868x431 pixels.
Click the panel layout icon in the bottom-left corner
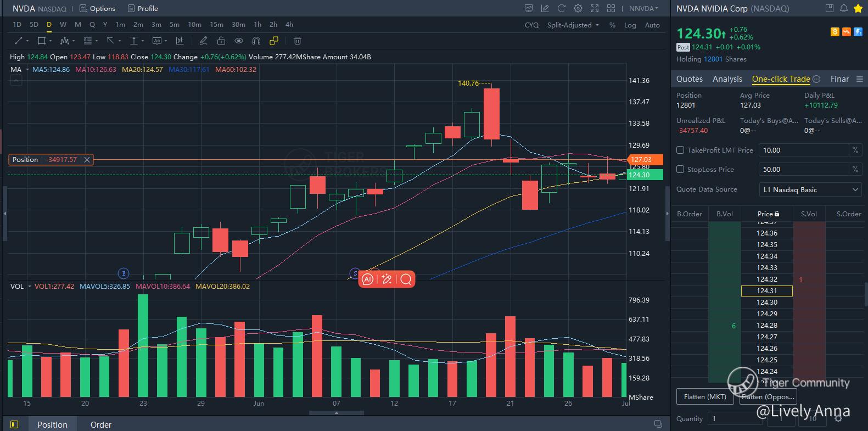pos(14,424)
